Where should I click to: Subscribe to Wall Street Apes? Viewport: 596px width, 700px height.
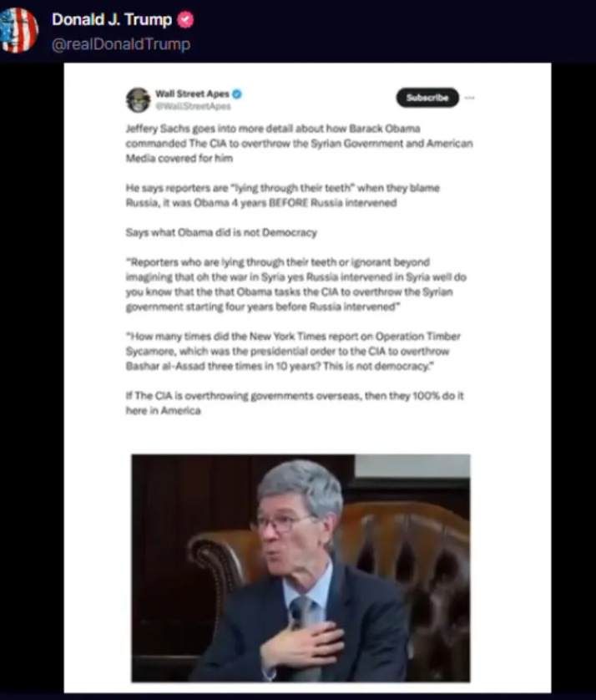427,98
